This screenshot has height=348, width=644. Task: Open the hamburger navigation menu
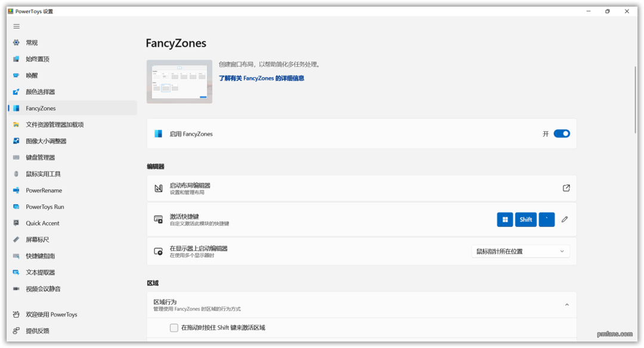click(x=17, y=26)
